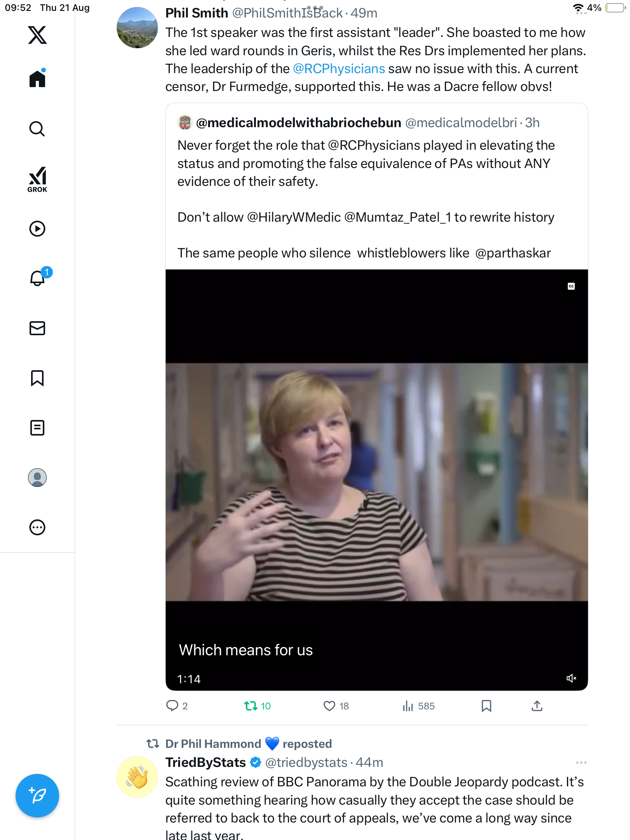Expand the circled more menu in sidebar
The height and width of the screenshot is (840, 630).
pyautogui.click(x=37, y=527)
